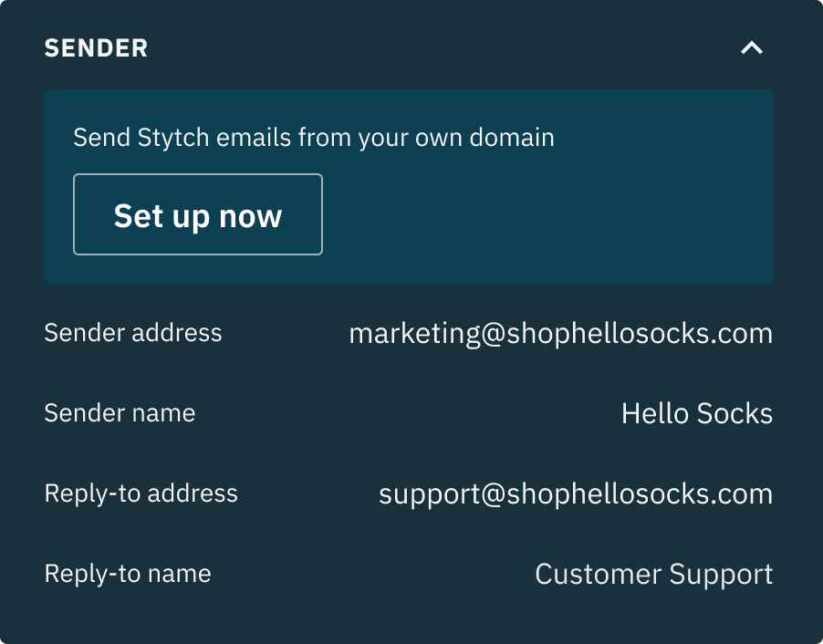
Task: Click the Set up now button
Action: pyautogui.click(x=198, y=214)
